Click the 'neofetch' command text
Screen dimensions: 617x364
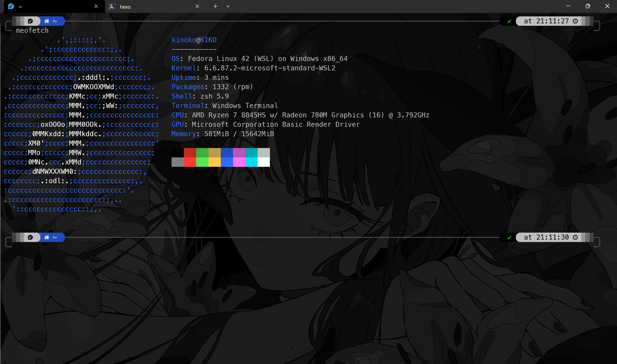(32, 30)
